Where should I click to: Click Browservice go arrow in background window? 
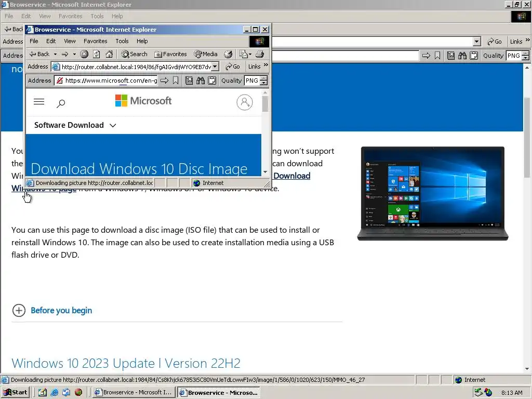coord(426,56)
